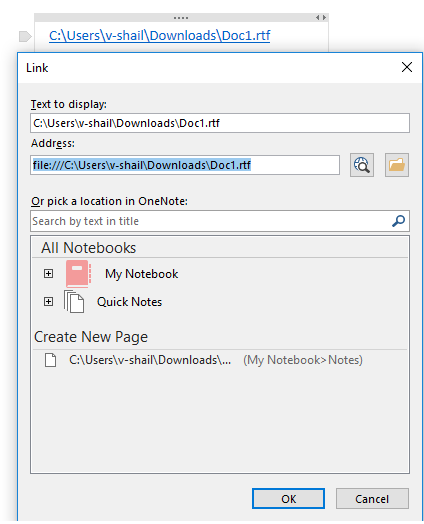Click the Browse for File folder icon
Image resolution: width=424 pixels, height=524 pixels.
coord(397,165)
